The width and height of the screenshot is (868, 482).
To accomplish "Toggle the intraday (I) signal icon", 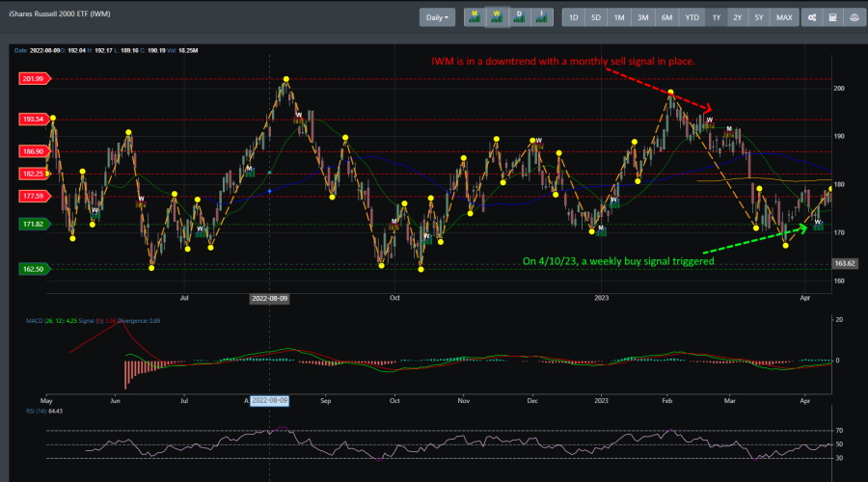I will tap(541, 17).
